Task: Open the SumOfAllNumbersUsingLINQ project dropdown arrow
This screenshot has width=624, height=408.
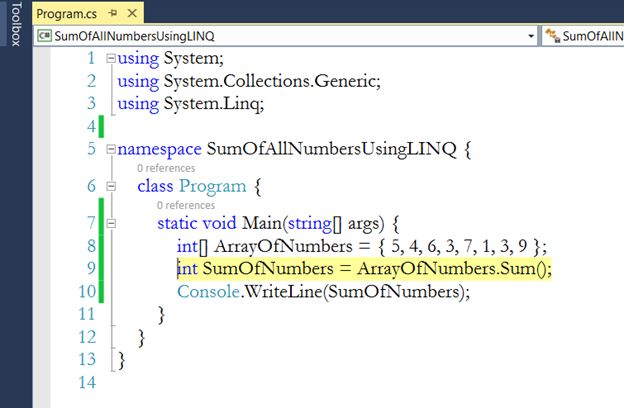Action: point(531,36)
